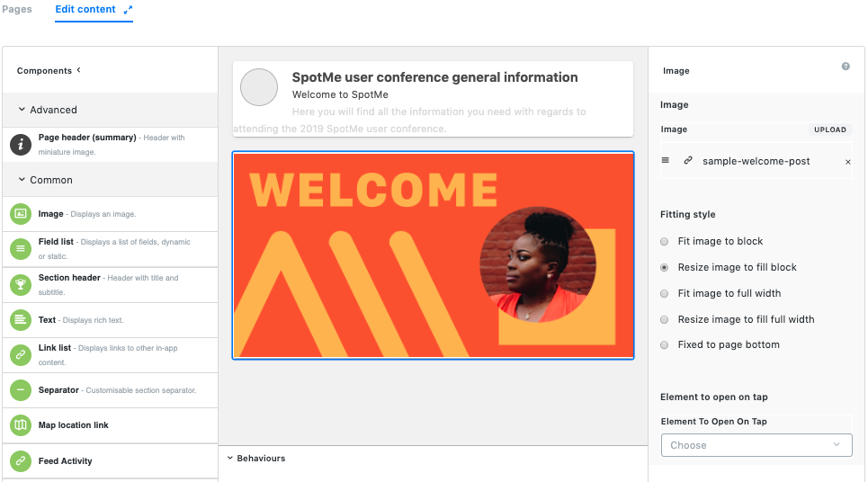The width and height of the screenshot is (868, 482).
Task: Select the WELCOME image block
Action: (x=433, y=255)
